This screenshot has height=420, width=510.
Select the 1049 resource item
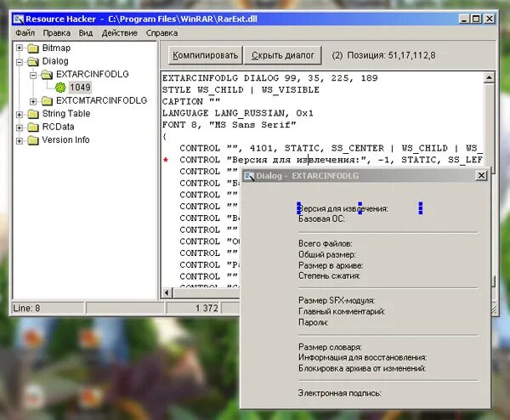coord(80,88)
